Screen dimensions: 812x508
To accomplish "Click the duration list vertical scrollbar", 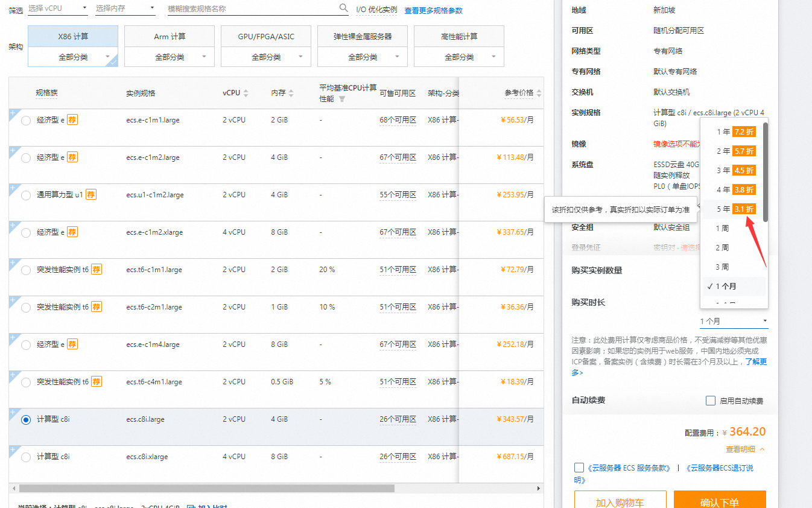I will click(x=766, y=173).
